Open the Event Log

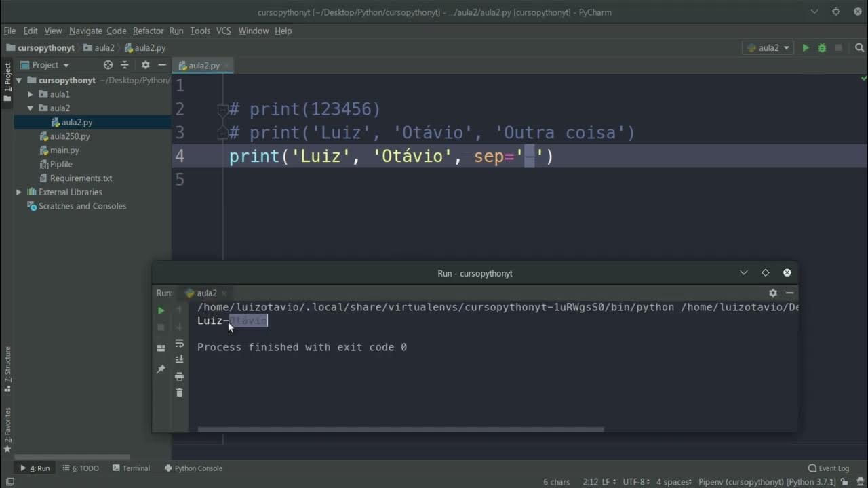pos(829,468)
